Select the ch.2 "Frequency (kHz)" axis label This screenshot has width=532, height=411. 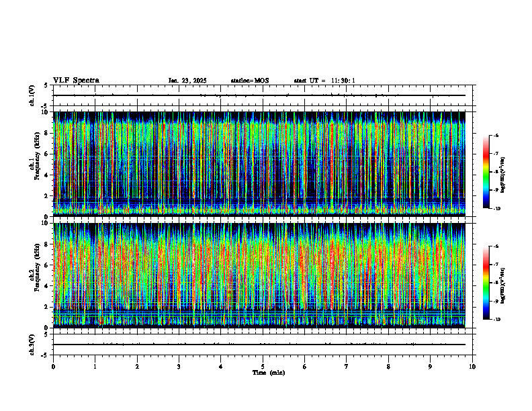[x=37, y=267]
